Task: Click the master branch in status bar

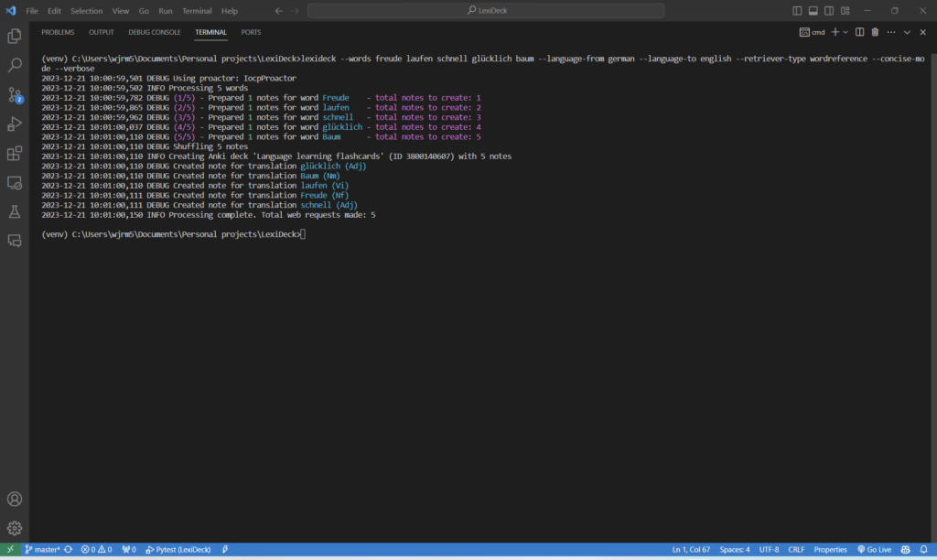Action: 41,550
